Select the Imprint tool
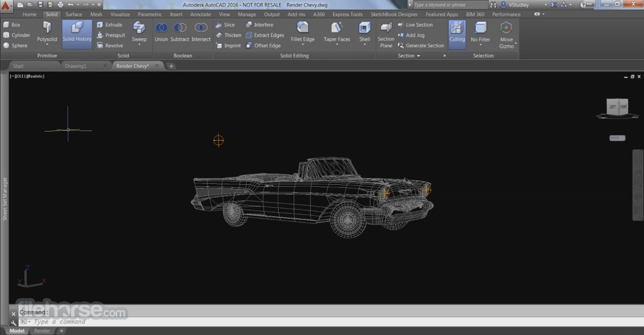This screenshot has height=335, width=644. click(x=228, y=45)
